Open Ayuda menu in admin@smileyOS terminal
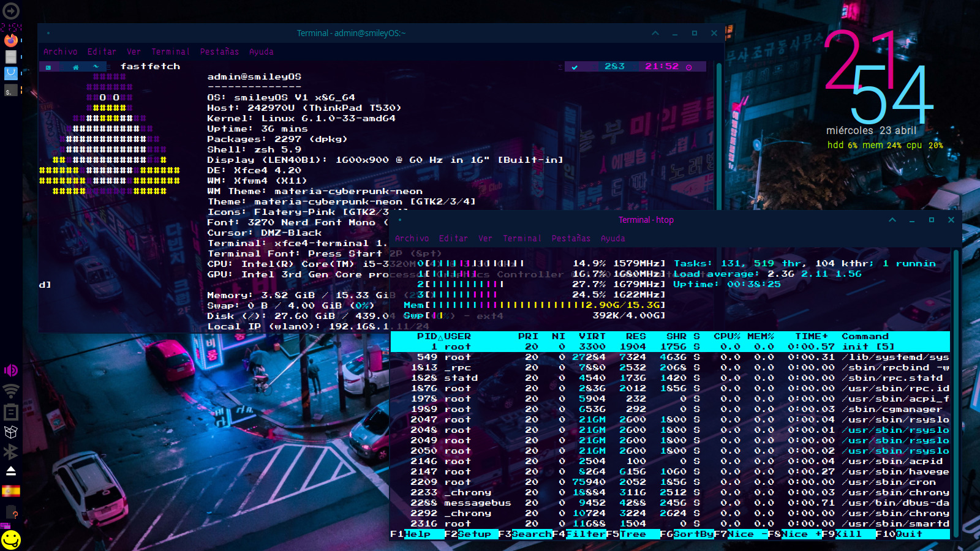This screenshot has height=551, width=980. (x=261, y=52)
